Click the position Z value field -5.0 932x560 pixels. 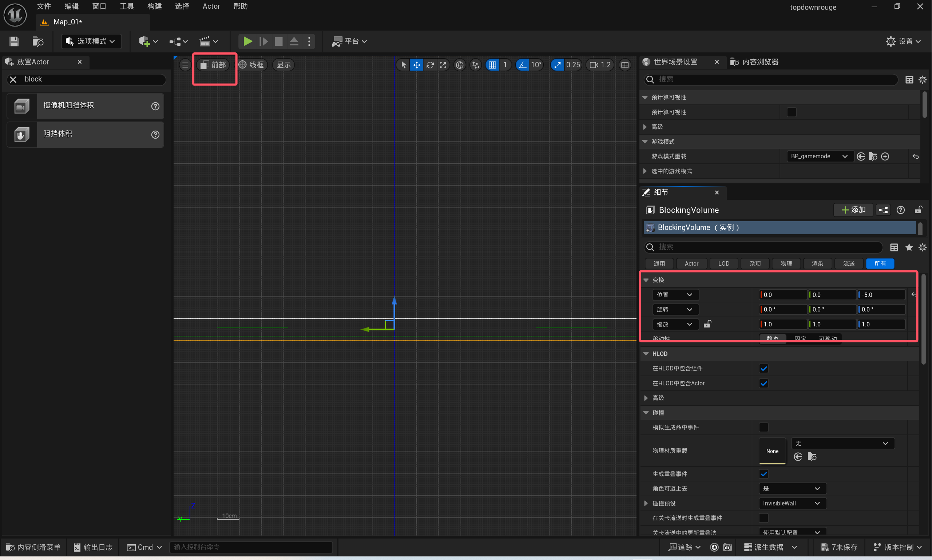[x=881, y=295]
